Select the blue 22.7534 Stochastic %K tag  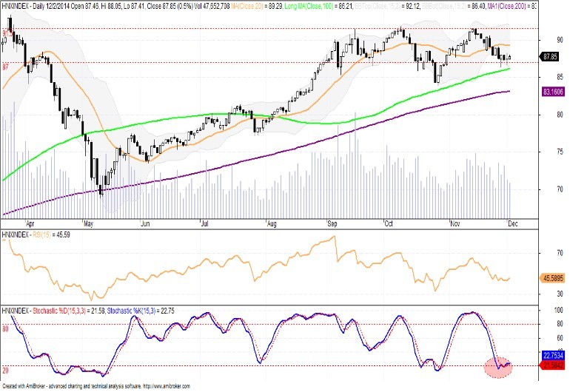click(550, 354)
